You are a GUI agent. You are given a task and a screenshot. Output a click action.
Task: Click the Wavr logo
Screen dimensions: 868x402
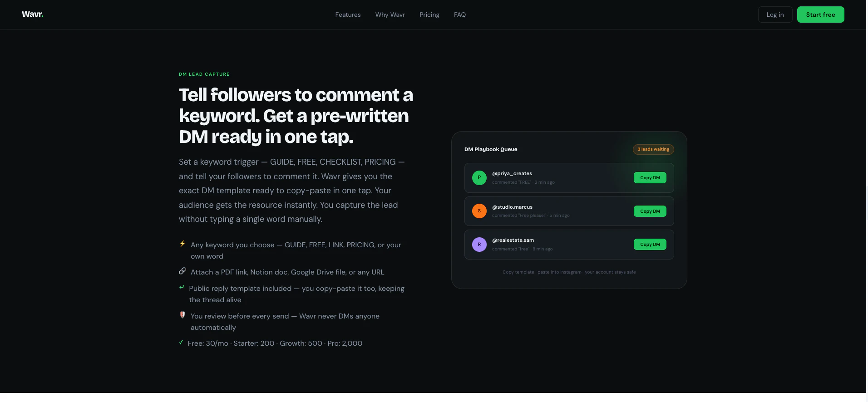(x=33, y=15)
